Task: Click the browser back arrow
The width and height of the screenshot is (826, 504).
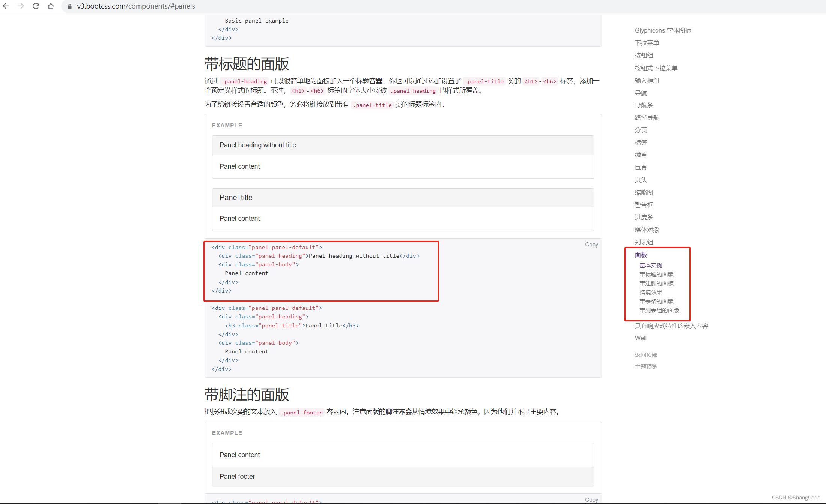Action: pyautogui.click(x=6, y=6)
